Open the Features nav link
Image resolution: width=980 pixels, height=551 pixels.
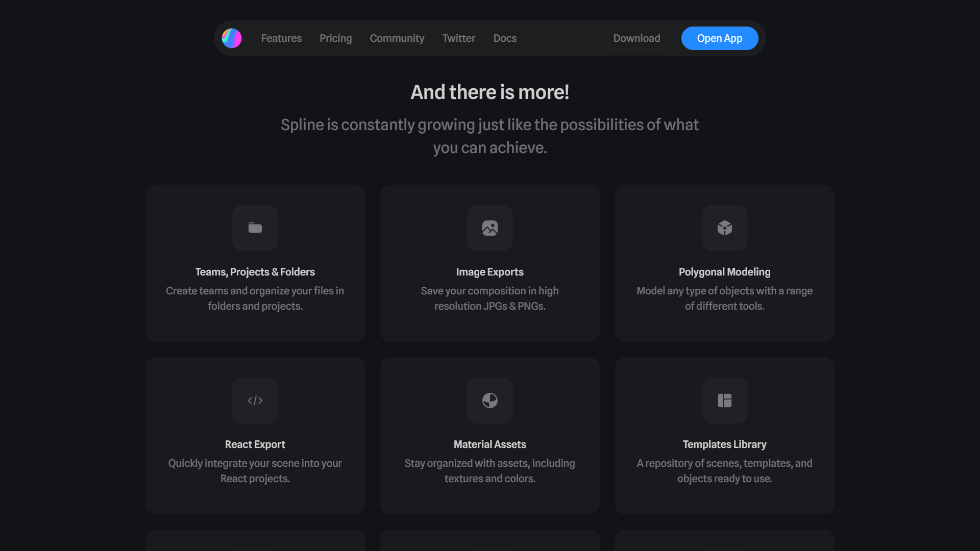pyautogui.click(x=281, y=38)
